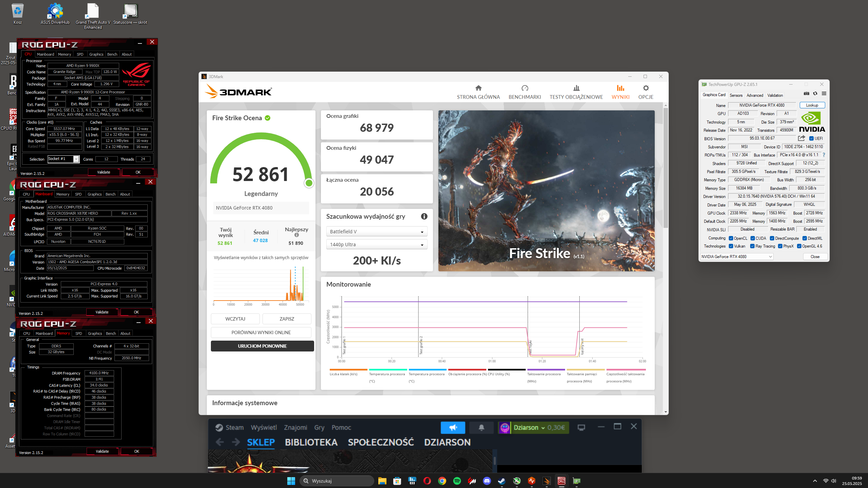Open OPCJE in 3DMark

click(646, 92)
